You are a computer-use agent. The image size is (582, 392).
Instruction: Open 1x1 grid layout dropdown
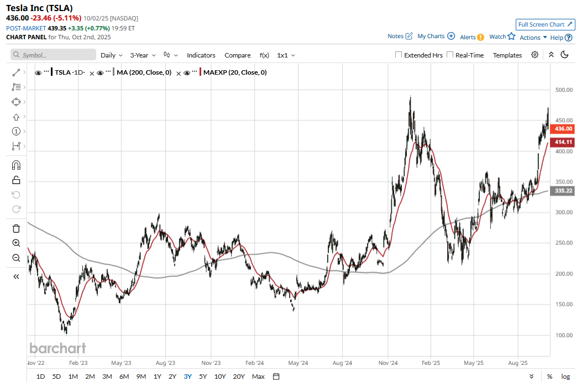point(286,55)
